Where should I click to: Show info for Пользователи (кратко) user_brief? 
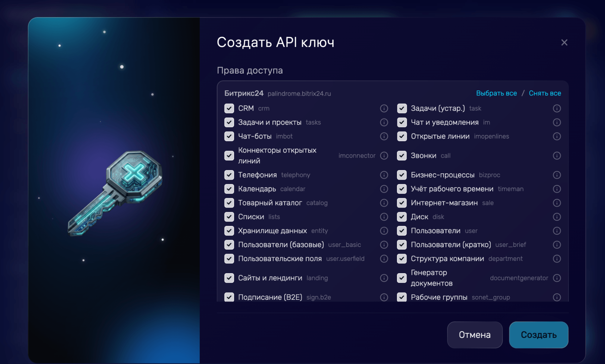click(x=557, y=244)
